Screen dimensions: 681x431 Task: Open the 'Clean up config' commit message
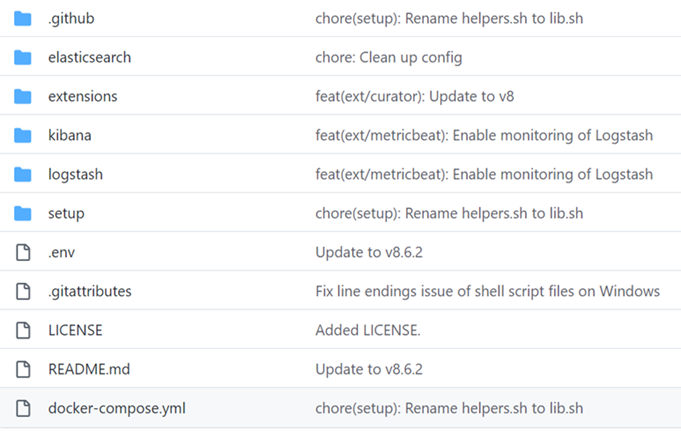pos(388,58)
